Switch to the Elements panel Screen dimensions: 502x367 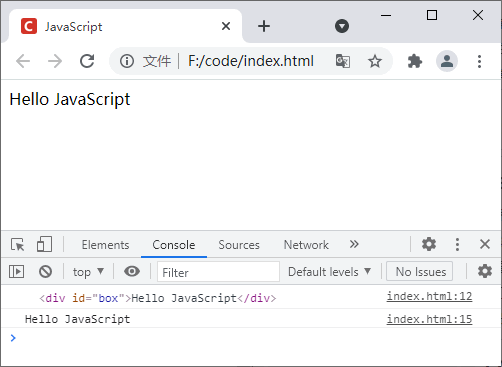coord(105,245)
